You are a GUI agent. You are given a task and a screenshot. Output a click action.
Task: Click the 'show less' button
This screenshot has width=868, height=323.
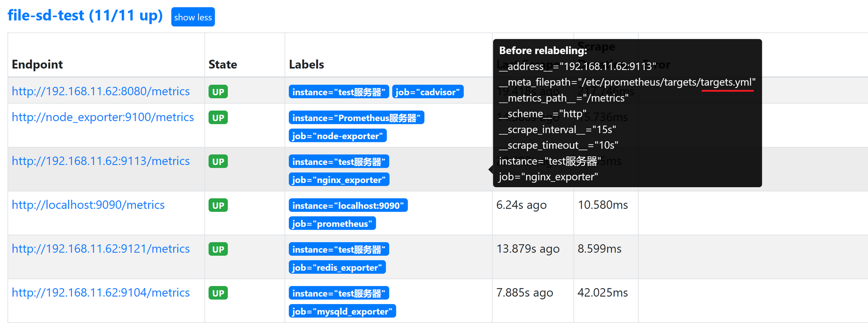point(193,17)
